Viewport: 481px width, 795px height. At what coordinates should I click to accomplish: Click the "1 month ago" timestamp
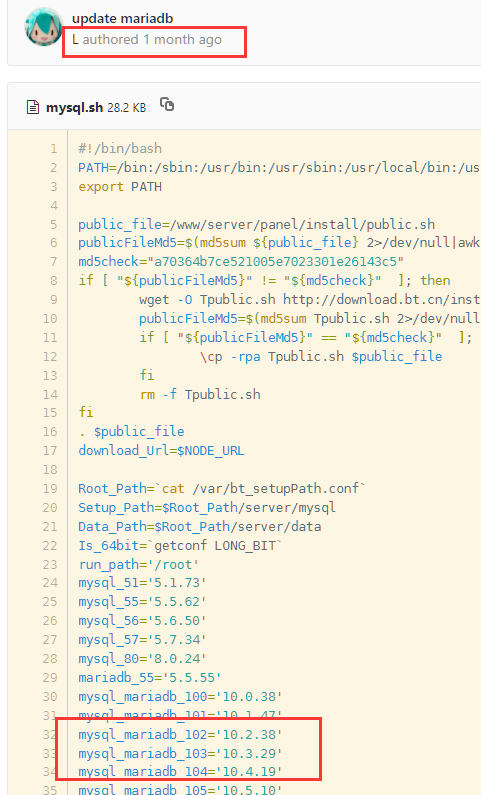coord(182,40)
